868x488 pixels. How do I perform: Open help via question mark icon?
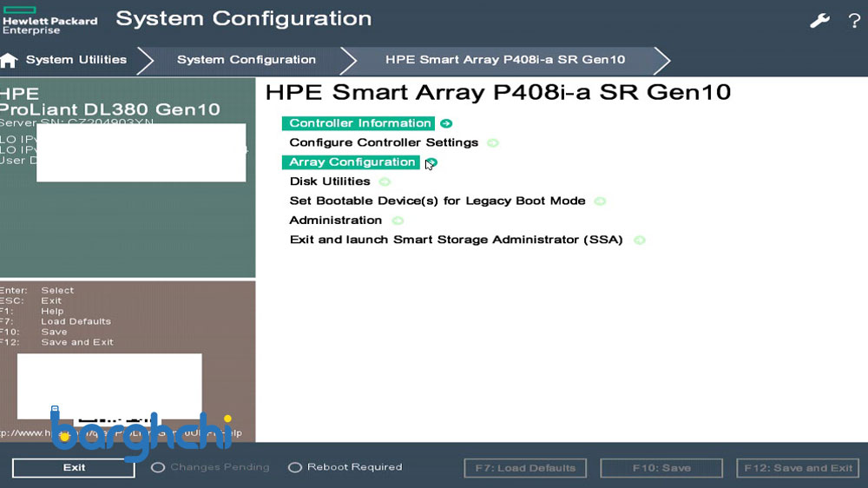coord(854,21)
